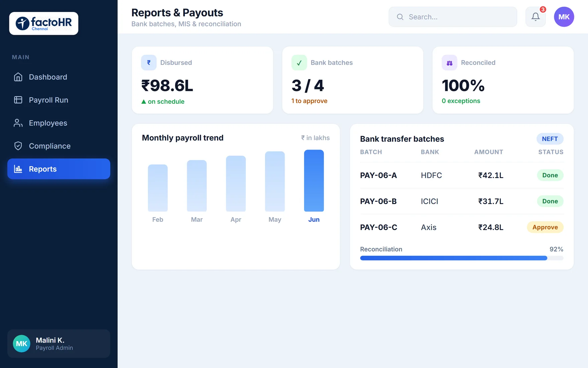This screenshot has height=368, width=588.
Task: Click the '0 exceptions' text
Action: pyautogui.click(x=461, y=101)
